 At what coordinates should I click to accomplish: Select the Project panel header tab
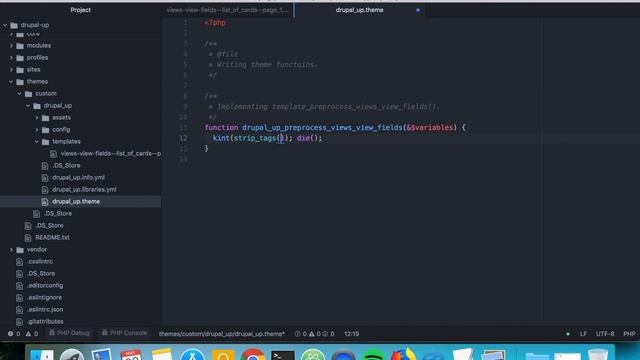80,10
